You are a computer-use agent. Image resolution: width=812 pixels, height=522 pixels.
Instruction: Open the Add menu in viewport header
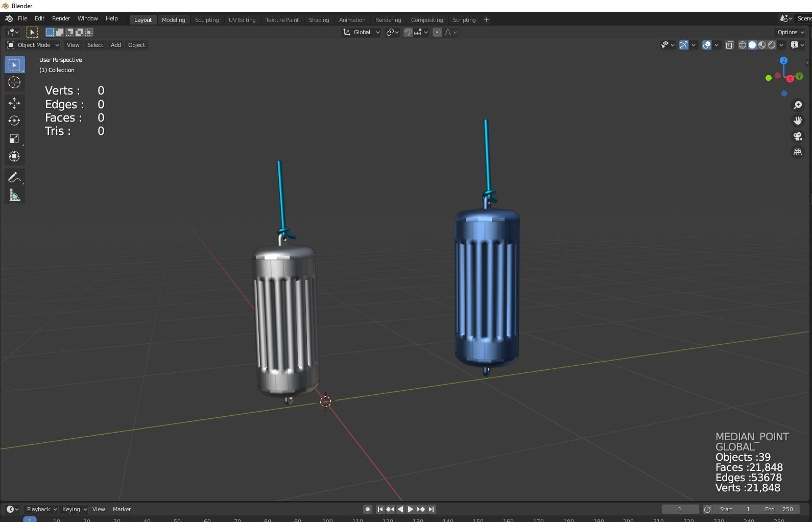point(115,45)
